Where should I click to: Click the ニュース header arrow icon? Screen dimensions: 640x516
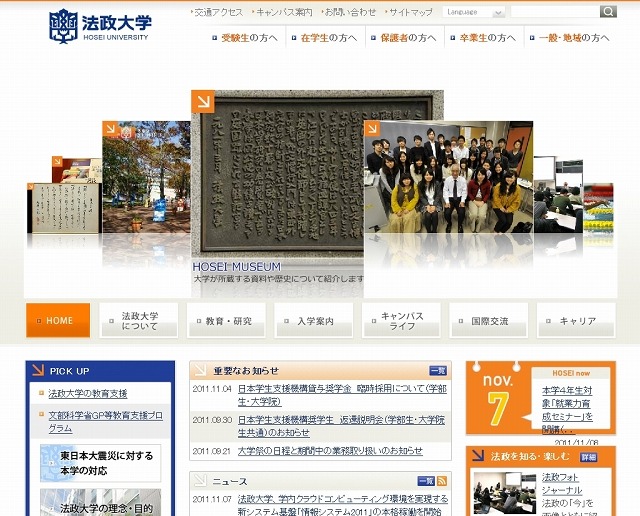pyautogui.click(x=200, y=480)
